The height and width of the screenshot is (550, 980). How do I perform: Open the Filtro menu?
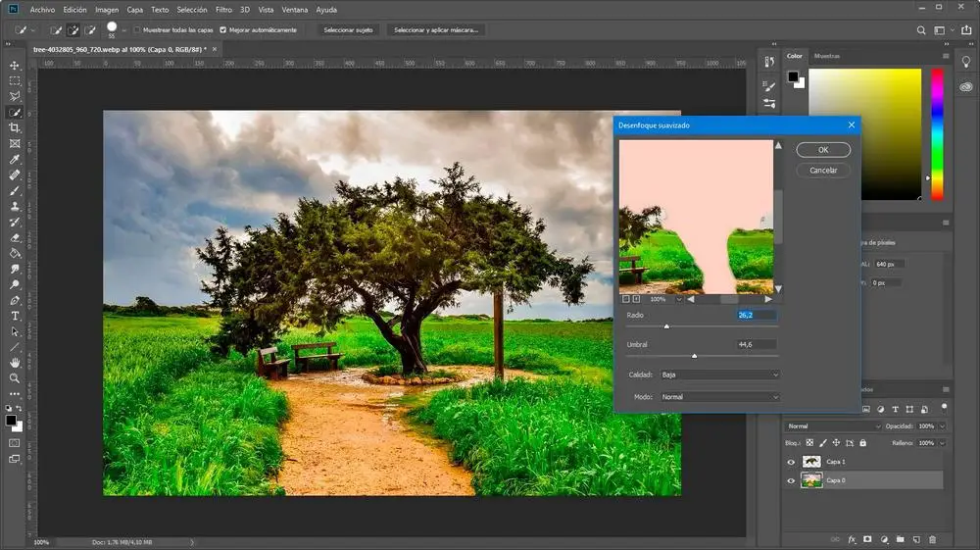coord(223,9)
